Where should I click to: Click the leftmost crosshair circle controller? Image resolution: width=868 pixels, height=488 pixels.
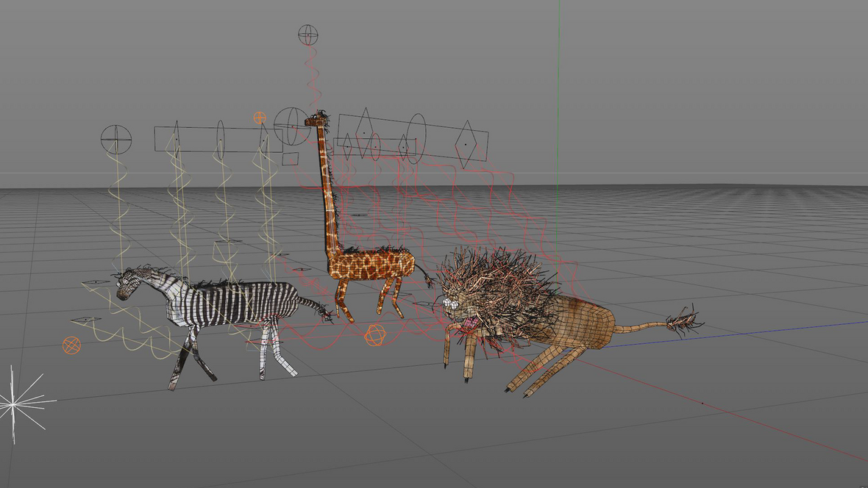click(x=116, y=139)
